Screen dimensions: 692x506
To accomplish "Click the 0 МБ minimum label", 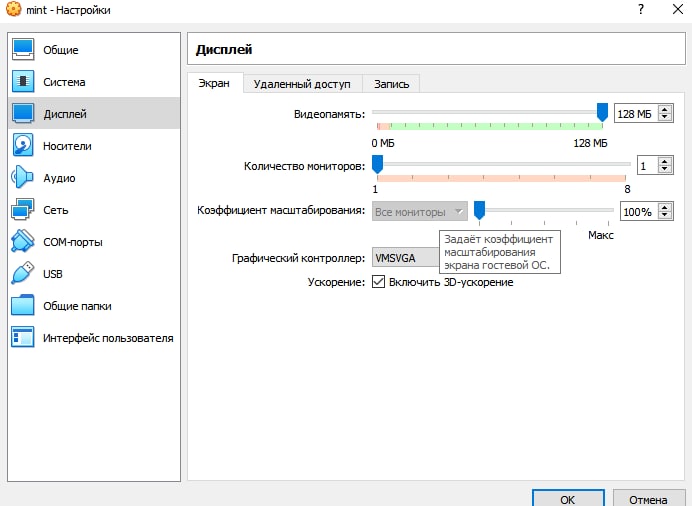I will point(383,143).
